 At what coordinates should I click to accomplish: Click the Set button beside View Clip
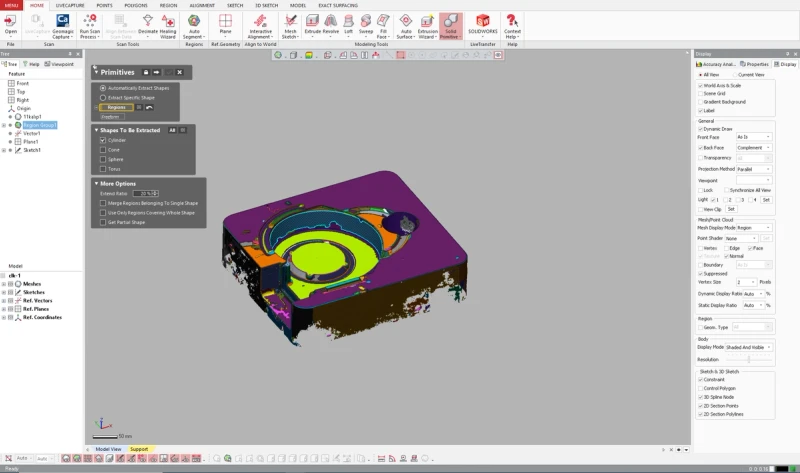coord(731,209)
